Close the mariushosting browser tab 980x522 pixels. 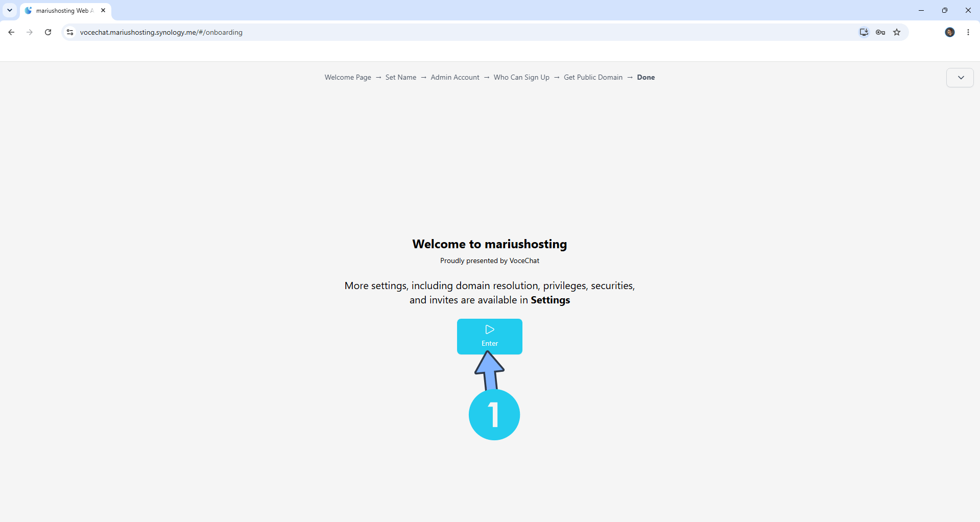(x=103, y=10)
